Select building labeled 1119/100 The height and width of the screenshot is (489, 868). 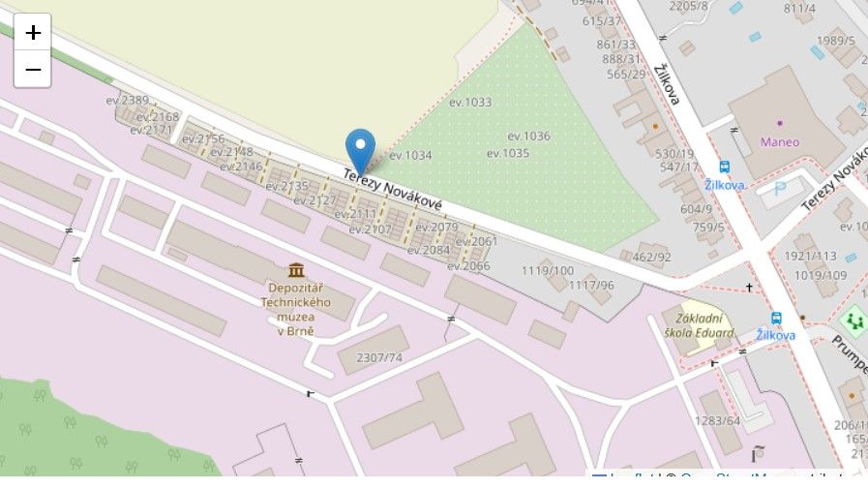pyautogui.click(x=548, y=271)
